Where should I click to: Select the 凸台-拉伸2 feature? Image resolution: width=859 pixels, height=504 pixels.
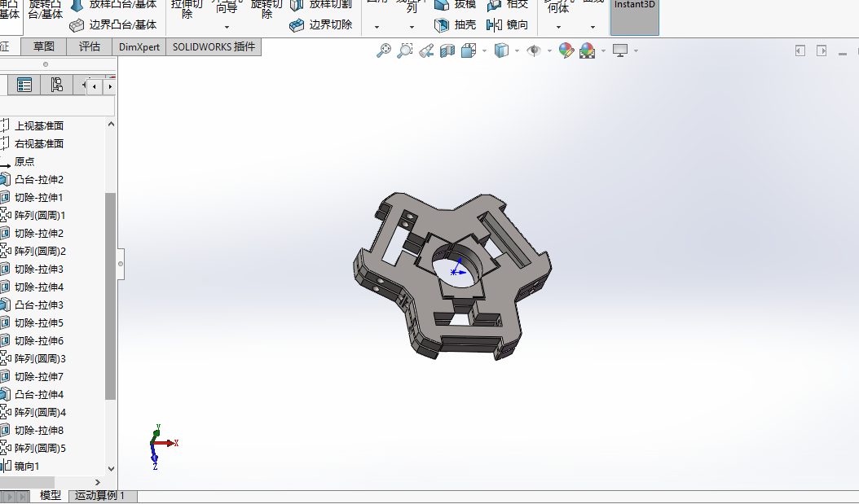[39, 179]
